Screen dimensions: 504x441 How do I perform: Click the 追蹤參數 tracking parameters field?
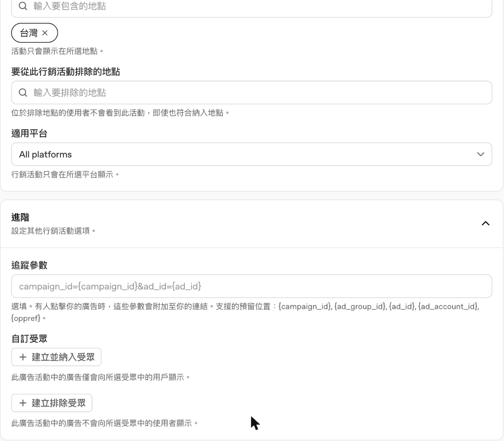pyautogui.click(x=251, y=286)
